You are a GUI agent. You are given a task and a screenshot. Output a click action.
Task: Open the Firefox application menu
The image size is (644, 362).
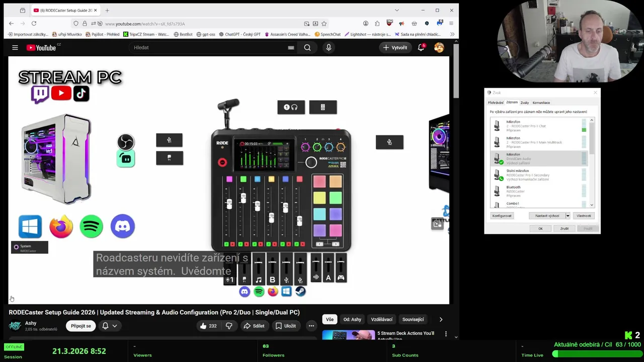pyautogui.click(x=451, y=24)
